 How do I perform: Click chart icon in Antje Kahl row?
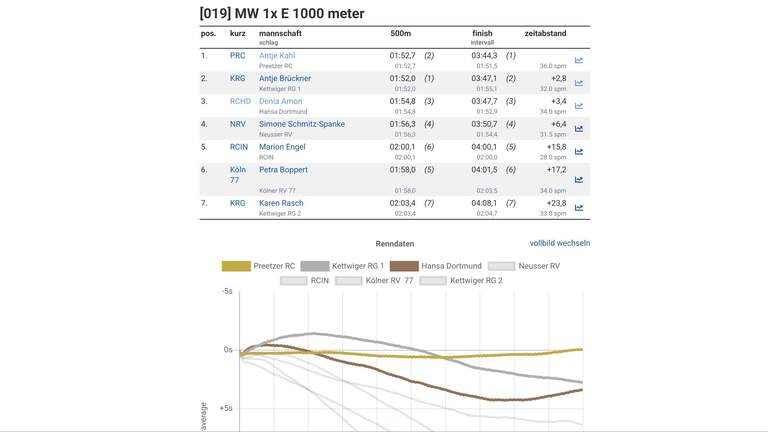coord(578,60)
